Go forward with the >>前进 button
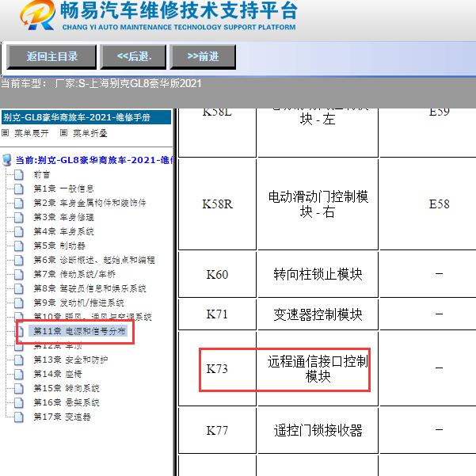This screenshot has width=476, height=476. coord(203,57)
